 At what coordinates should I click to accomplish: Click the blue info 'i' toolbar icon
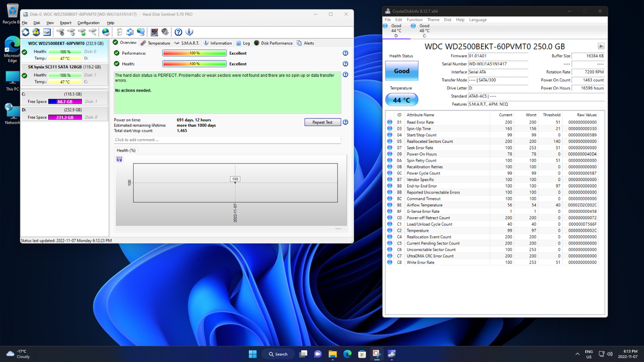coord(188,32)
